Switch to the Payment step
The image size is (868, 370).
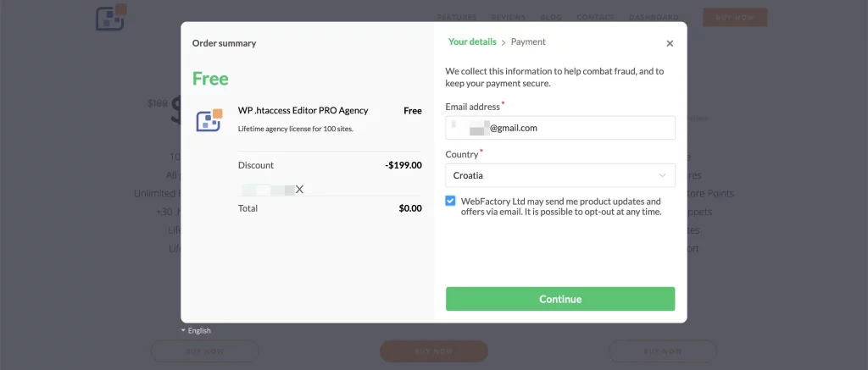[x=528, y=41]
